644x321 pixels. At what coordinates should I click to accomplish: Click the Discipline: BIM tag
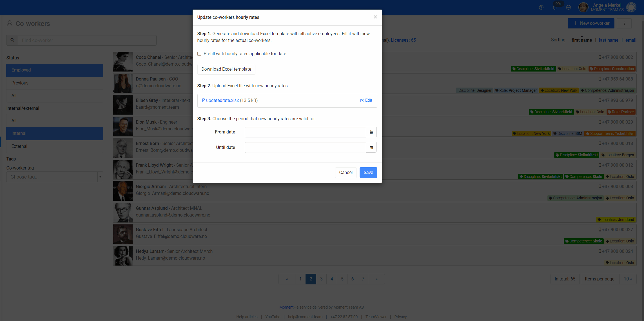tap(567, 134)
